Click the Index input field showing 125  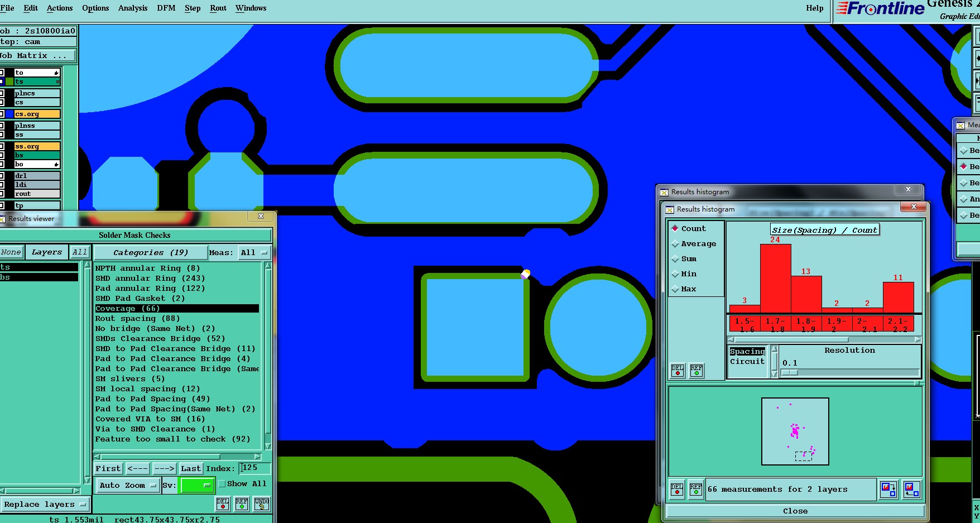click(255, 468)
